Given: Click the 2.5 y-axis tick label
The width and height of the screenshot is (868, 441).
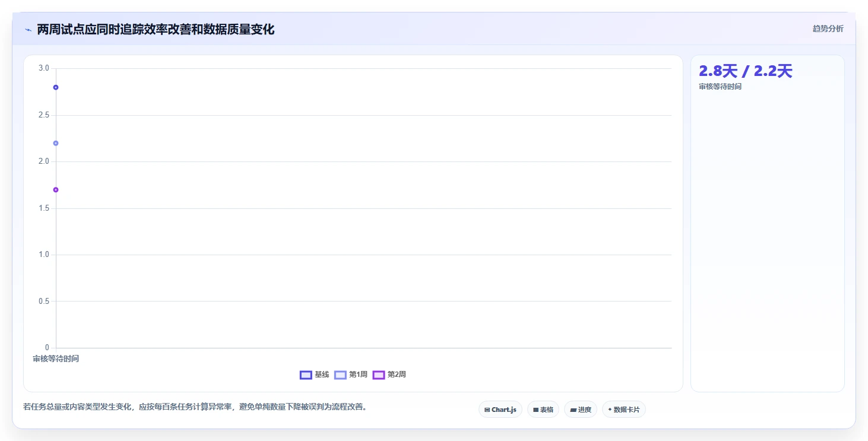Looking at the screenshot, I should pos(44,115).
